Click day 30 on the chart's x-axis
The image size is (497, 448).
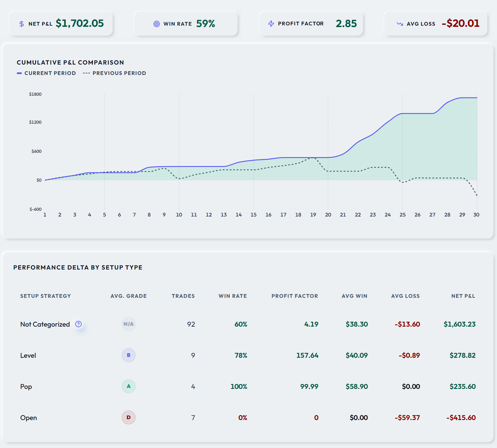point(476,215)
